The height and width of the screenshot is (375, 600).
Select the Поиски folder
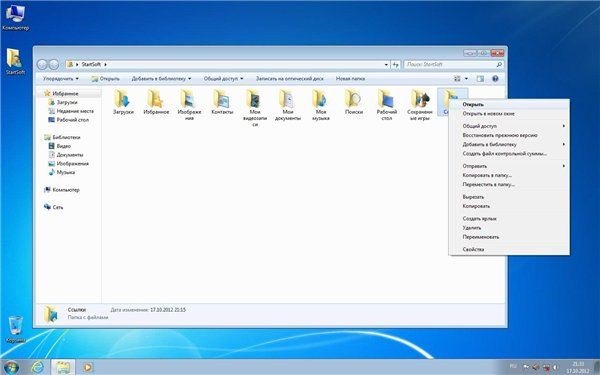tap(354, 102)
